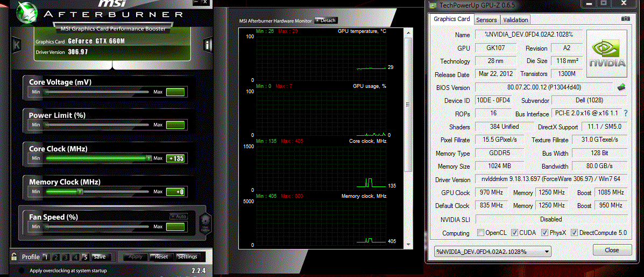Toggle the OpenCL checkbox
This screenshot has height=277, width=644.
480,233
